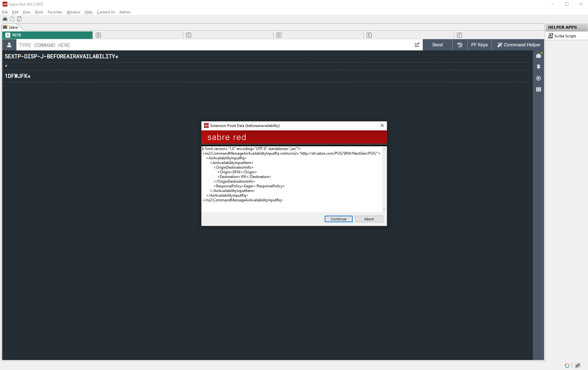
Task: Open command history with the clock icon
Action: click(460, 45)
